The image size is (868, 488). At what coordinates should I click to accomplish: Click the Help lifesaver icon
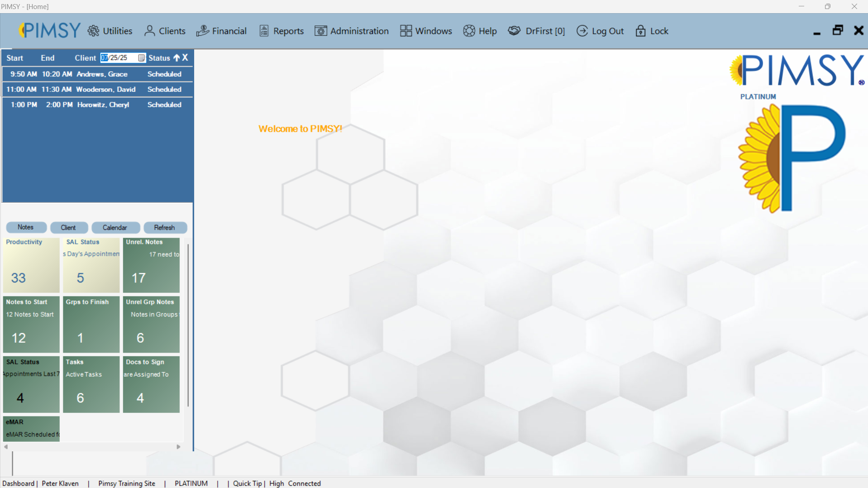[469, 31]
